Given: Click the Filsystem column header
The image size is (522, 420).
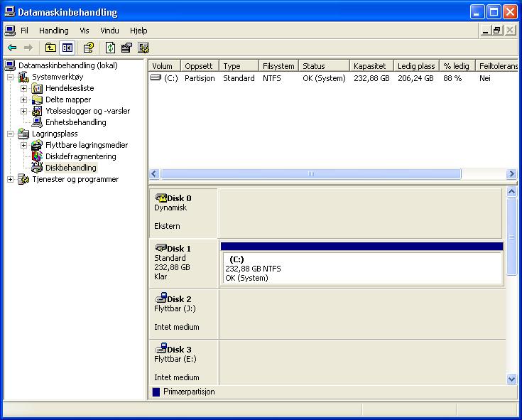Looking at the screenshot, I should click(278, 66).
